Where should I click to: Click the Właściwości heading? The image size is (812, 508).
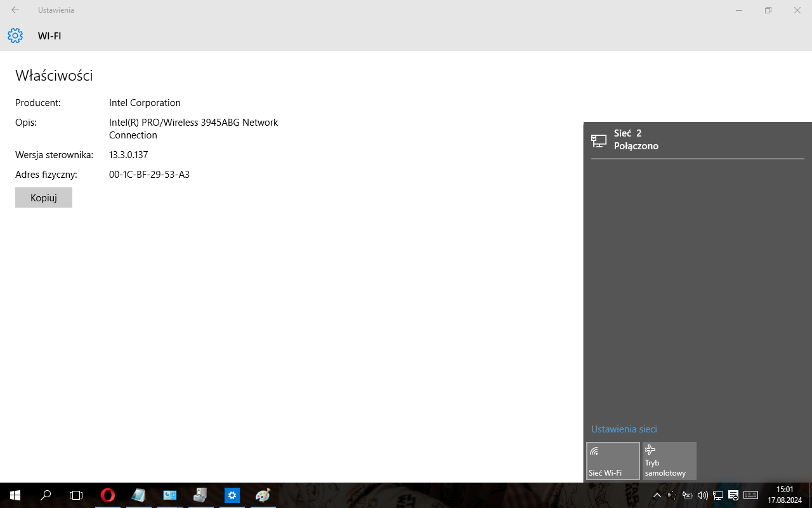tap(54, 76)
